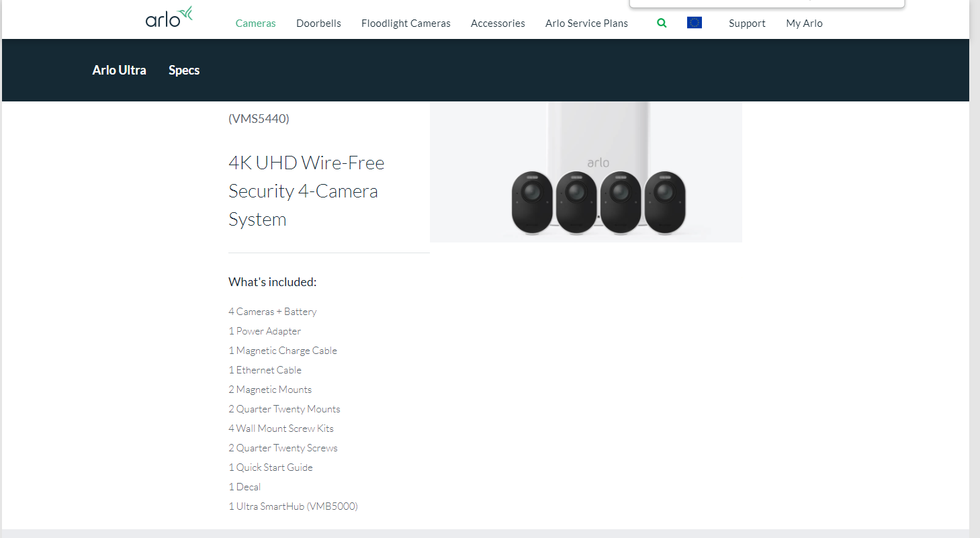Open Arlo Service Plans
The image size is (980, 538).
click(x=586, y=23)
